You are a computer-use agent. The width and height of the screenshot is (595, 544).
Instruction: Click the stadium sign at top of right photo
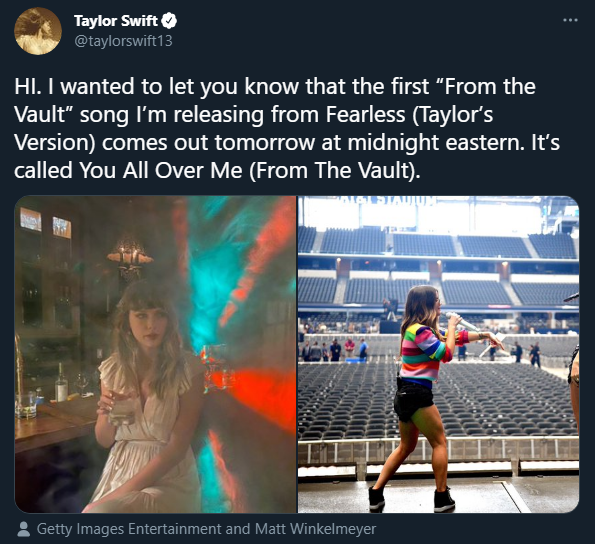(386, 200)
